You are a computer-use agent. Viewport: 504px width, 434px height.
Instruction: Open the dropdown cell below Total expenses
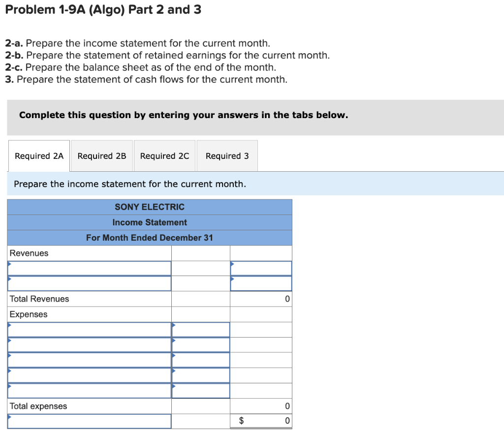[x=89, y=421]
